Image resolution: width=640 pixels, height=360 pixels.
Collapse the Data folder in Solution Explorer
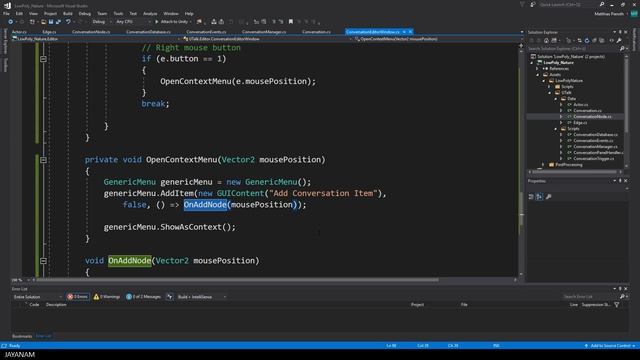(556, 99)
